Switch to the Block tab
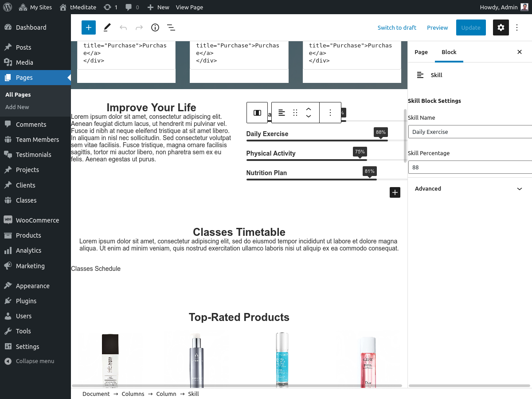532x399 pixels. pos(449,52)
